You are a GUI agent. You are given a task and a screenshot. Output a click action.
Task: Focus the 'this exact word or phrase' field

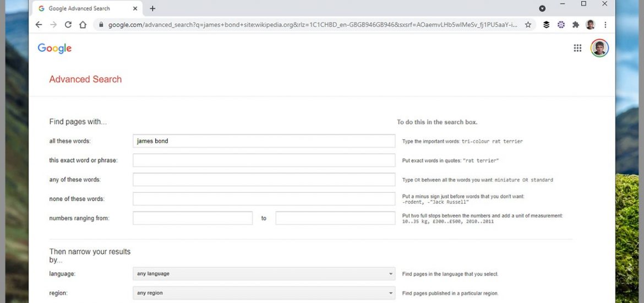(x=264, y=160)
